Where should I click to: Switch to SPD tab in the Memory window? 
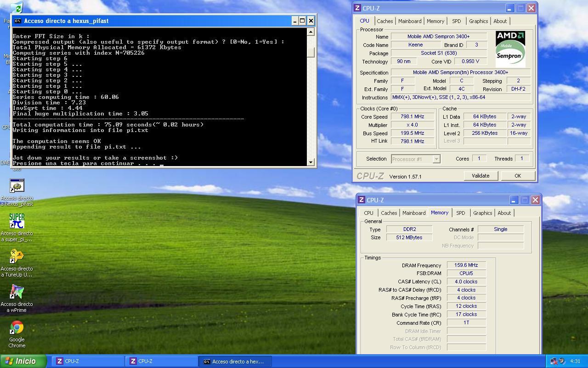[460, 213]
